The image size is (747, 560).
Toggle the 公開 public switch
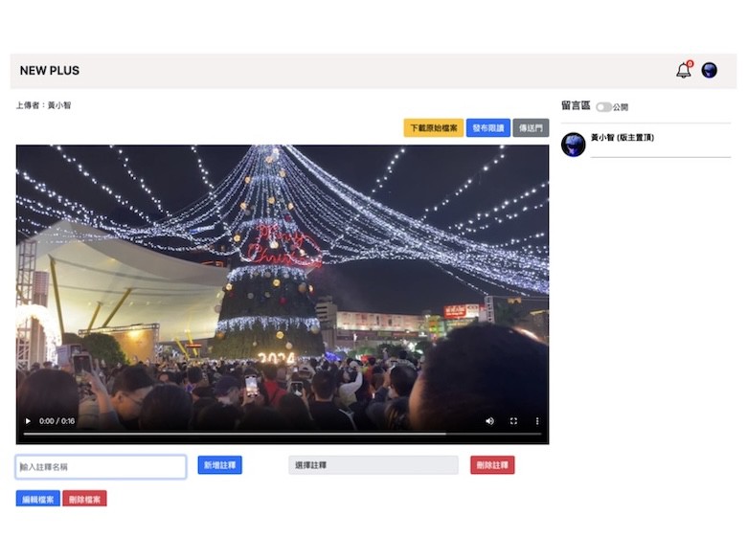pyautogui.click(x=603, y=107)
